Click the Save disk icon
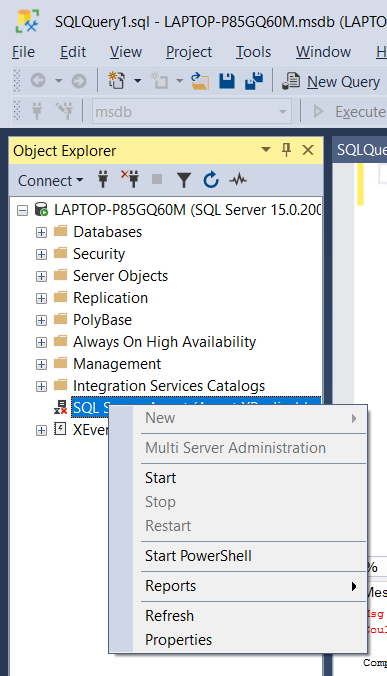387x676 pixels. [227, 81]
